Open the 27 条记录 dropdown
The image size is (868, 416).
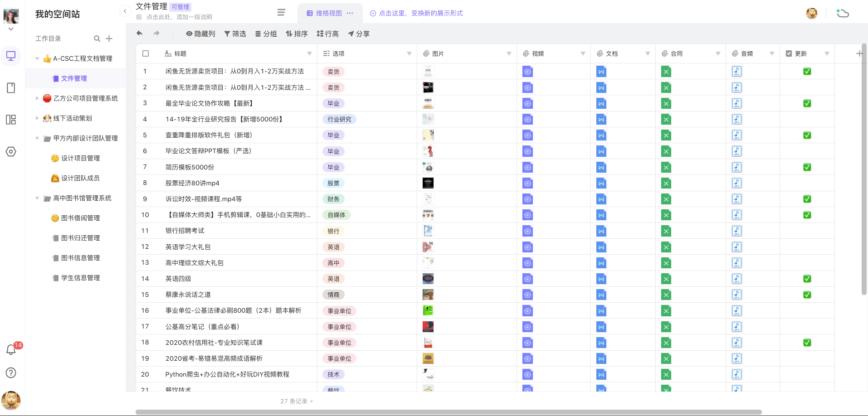[296, 401]
